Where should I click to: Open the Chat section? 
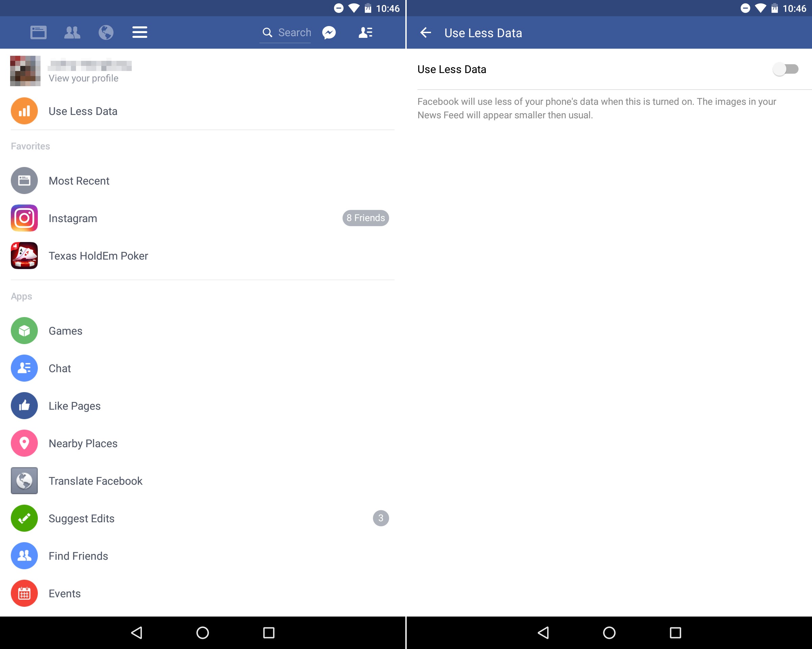coord(59,367)
